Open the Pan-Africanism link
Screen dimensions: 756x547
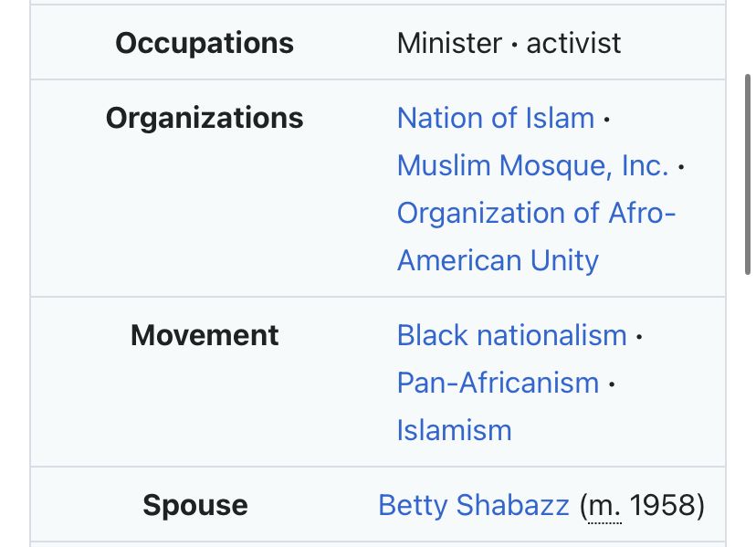[498, 383]
